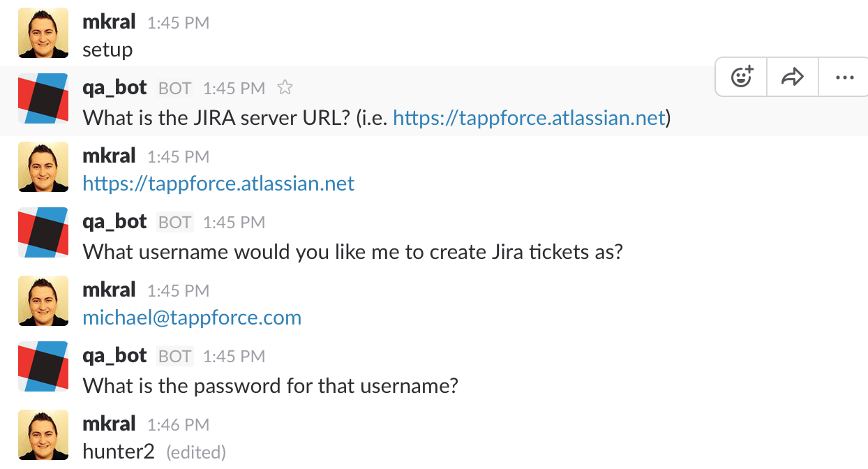The height and width of the screenshot is (469, 868).
Task: Click the "setup" message text
Action: 107,50
